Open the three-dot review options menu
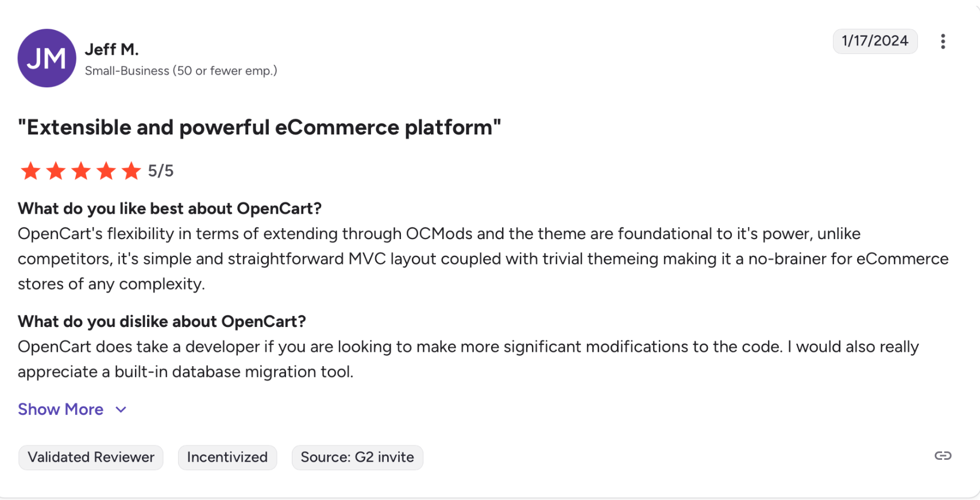The image size is (980, 500). tap(943, 41)
